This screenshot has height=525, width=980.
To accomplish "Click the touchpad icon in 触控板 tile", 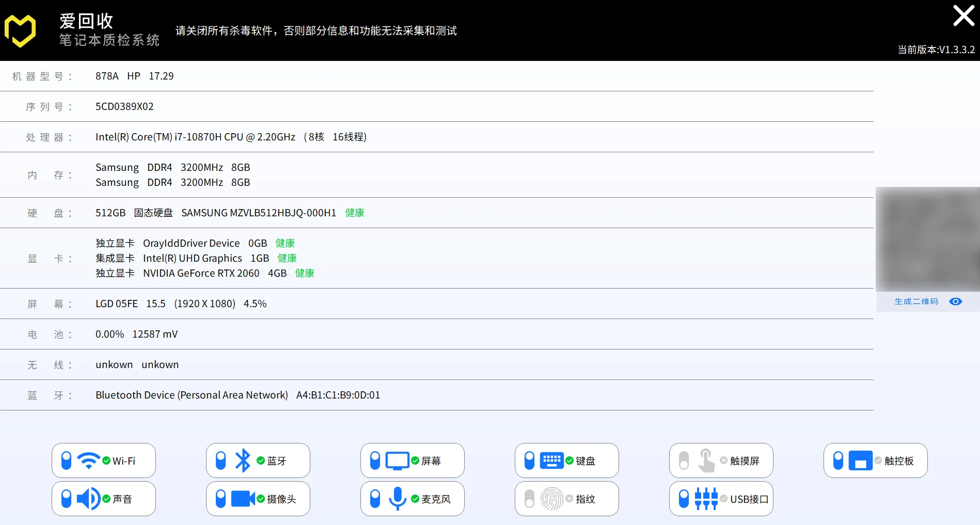I will click(x=860, y=459).
